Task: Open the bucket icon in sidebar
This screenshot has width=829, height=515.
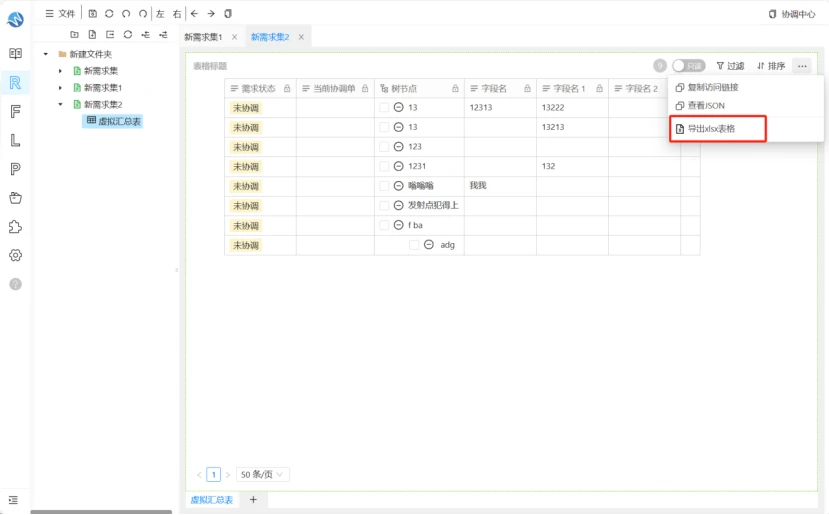Action: pos(15,198)
